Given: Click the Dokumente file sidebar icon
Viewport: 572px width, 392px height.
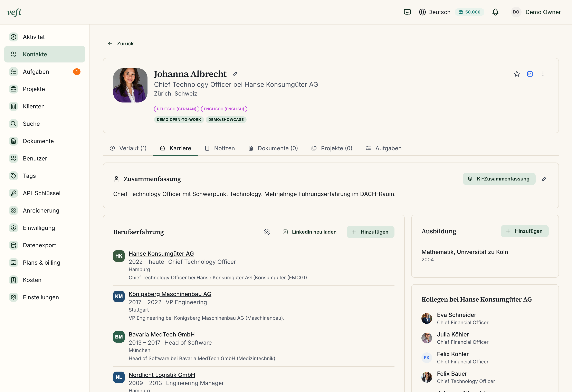Looking at the screenshot, I should pos(13,141).
